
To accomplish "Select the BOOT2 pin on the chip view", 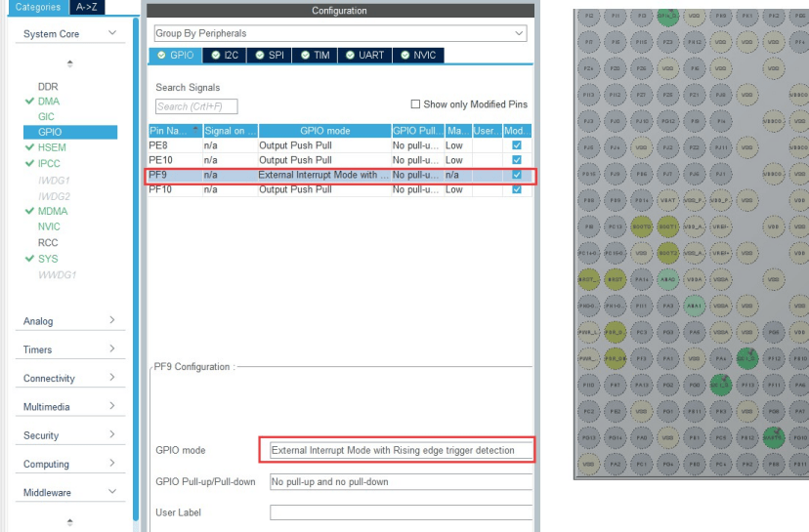I will pos(667,253).
